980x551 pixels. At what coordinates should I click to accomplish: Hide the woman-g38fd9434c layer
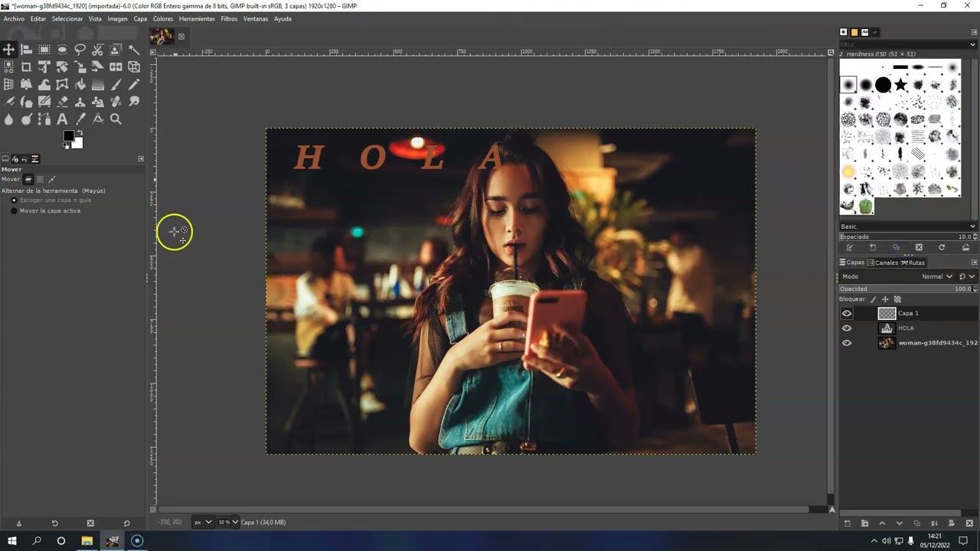point(846,343)
